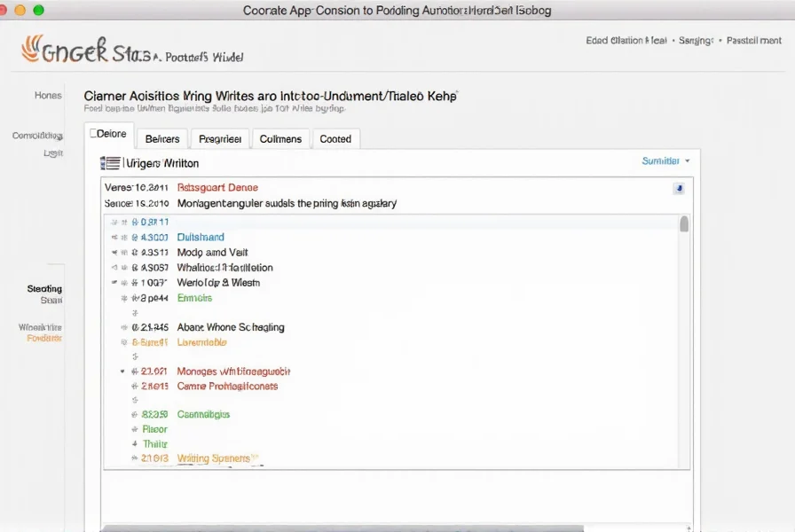Click the Passtail ment link at top right
The image size is (795, 532).
tap(754, 41)
